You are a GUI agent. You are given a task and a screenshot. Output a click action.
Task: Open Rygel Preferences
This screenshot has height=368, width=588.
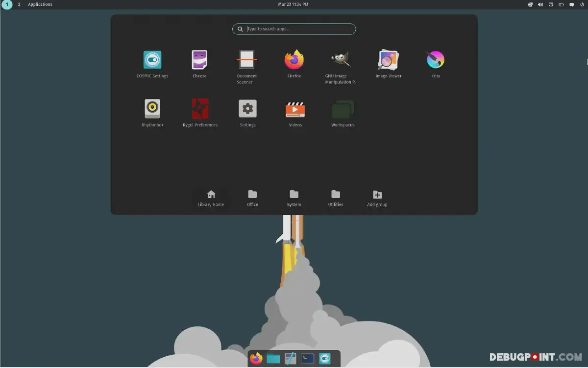200,108
